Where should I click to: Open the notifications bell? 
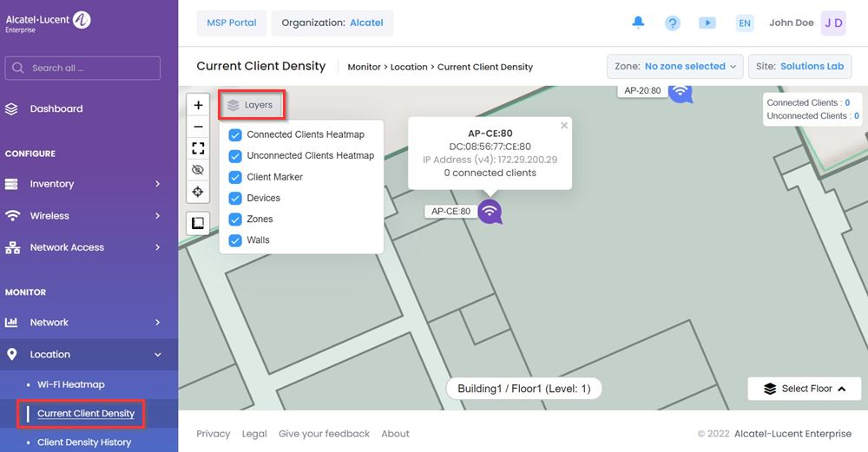(x=638, y=23)
